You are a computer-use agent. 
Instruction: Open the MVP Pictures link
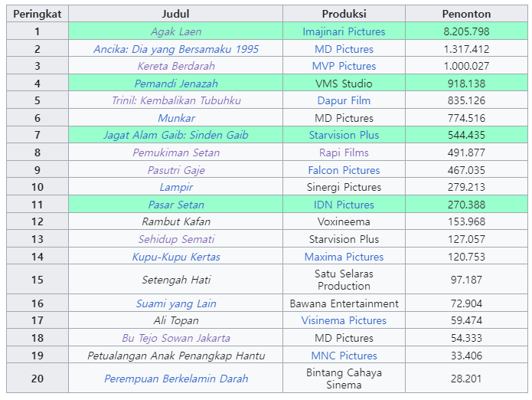(x=344, y=66)
